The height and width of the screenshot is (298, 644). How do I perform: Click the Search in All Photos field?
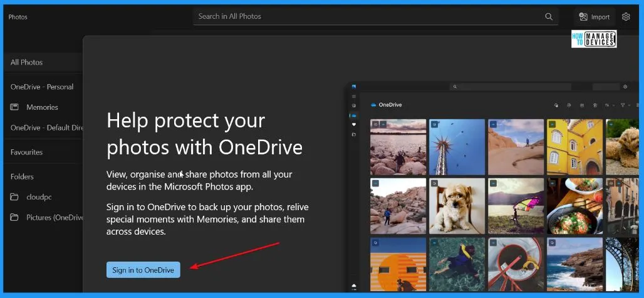click(375, 16)
